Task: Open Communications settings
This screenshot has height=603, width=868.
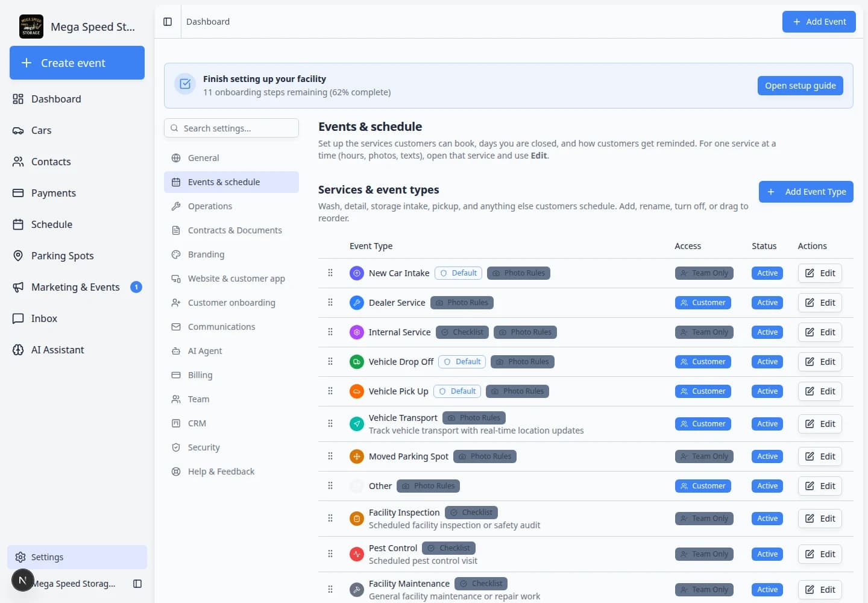Action: 231,327
